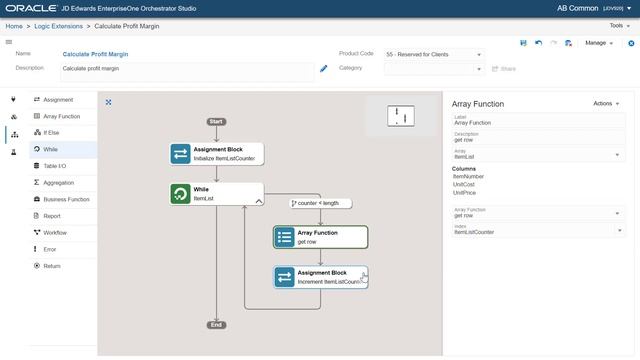The image size is (640, 360).
Task: Click the Redo icon
Action: coord(553,43)
